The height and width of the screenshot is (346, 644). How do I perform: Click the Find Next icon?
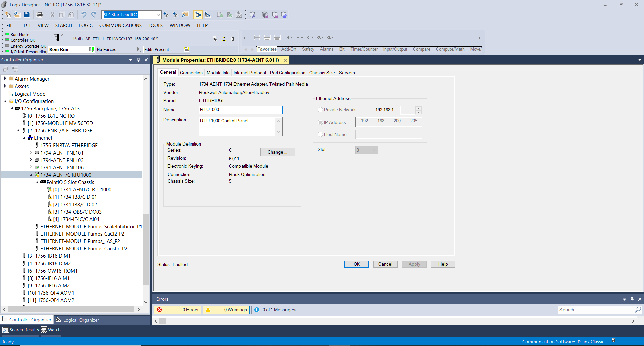(175, 15)
